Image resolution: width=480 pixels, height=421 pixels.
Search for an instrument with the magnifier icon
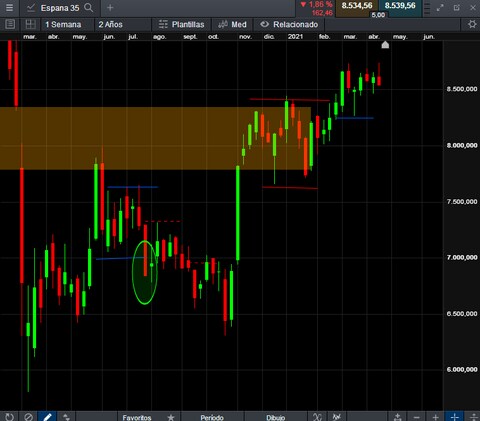pyautogui.click(x=88, y=7)
